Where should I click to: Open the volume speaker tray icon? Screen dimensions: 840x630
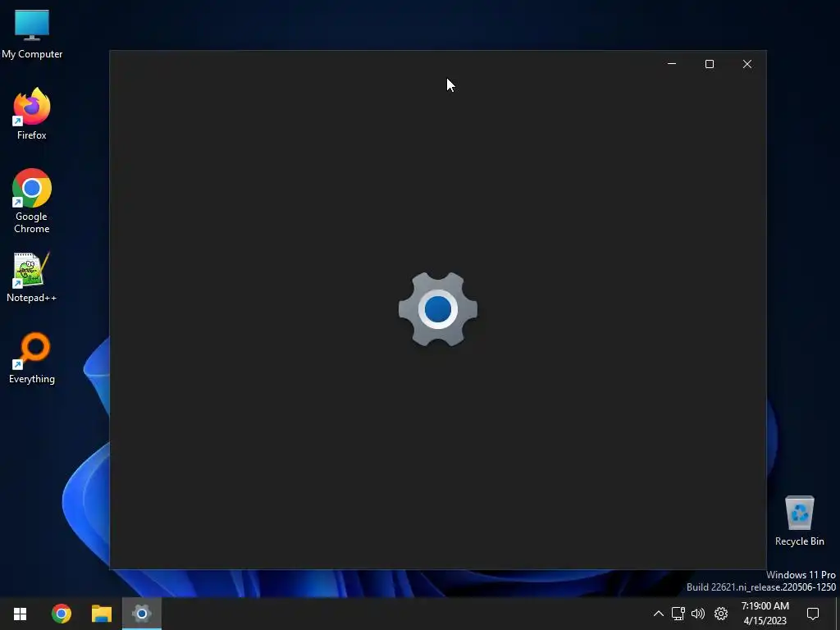(x=697, y=614)
